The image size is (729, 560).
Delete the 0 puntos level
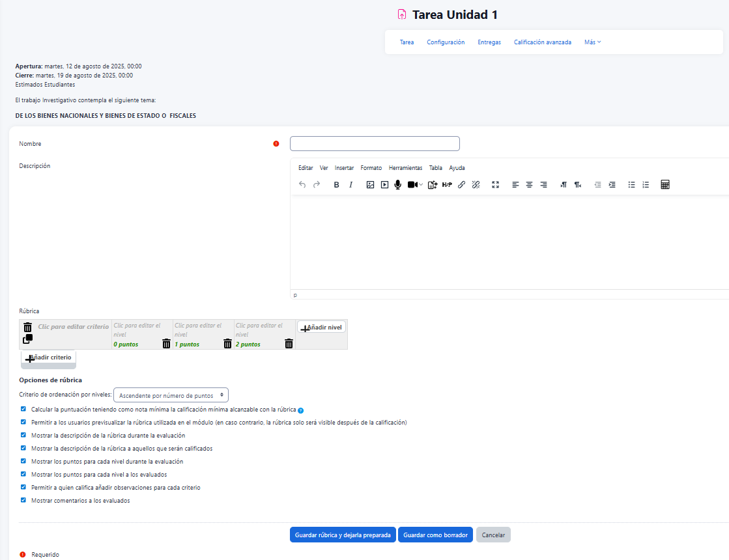coord(166,344)
